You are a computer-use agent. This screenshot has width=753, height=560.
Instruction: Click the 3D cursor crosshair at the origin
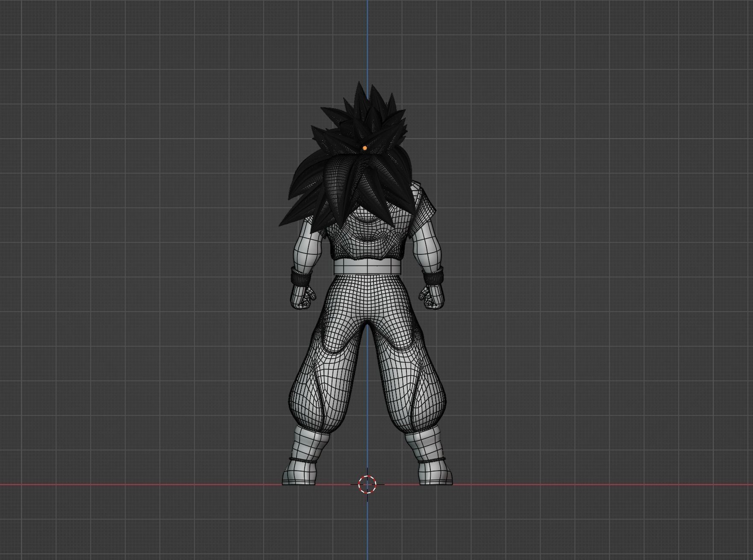[x=367, y=484]
